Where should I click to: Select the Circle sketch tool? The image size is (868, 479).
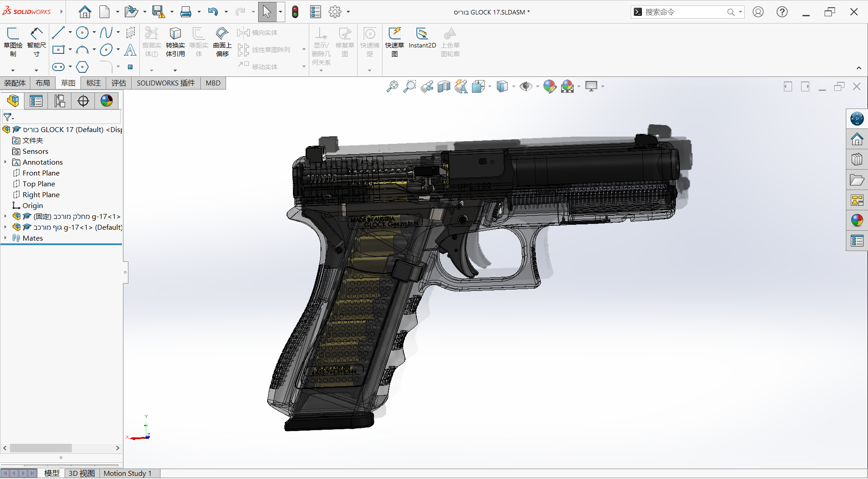82,32
